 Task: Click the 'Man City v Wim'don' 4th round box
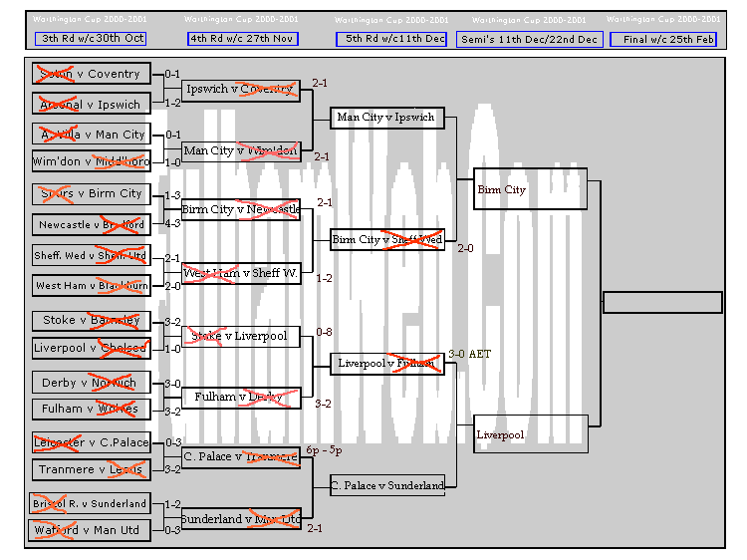click(241, 151)
